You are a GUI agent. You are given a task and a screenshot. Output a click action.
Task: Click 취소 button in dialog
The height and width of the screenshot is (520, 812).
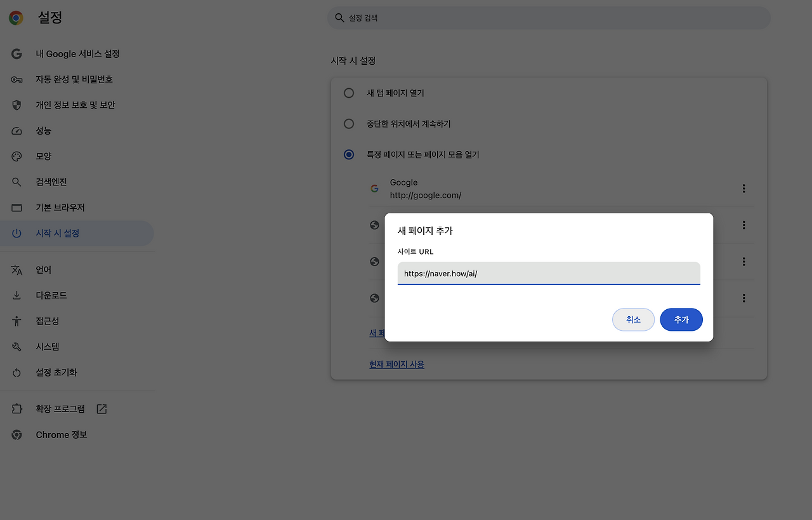[x=633, y=320]
